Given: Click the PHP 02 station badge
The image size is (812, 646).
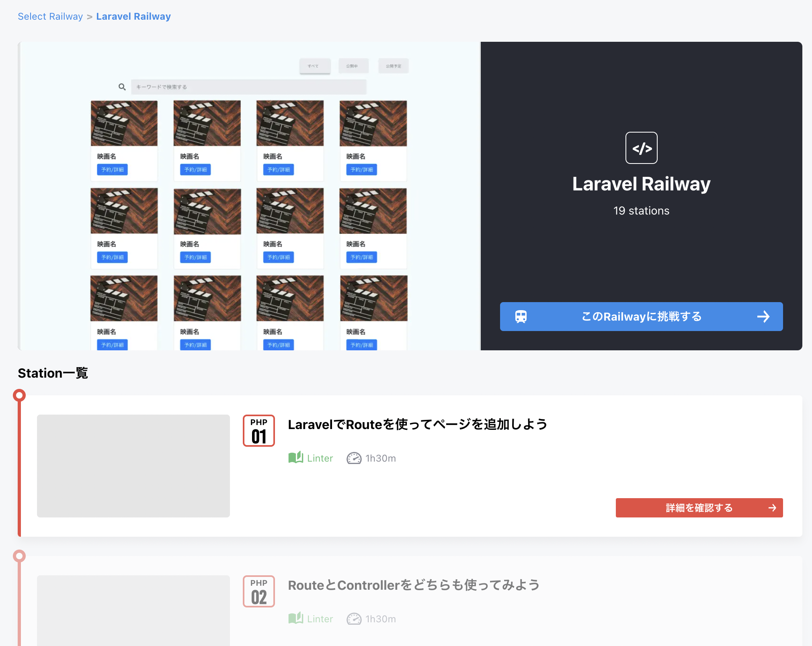Looking at the screenshot, I should coord(259,591).
